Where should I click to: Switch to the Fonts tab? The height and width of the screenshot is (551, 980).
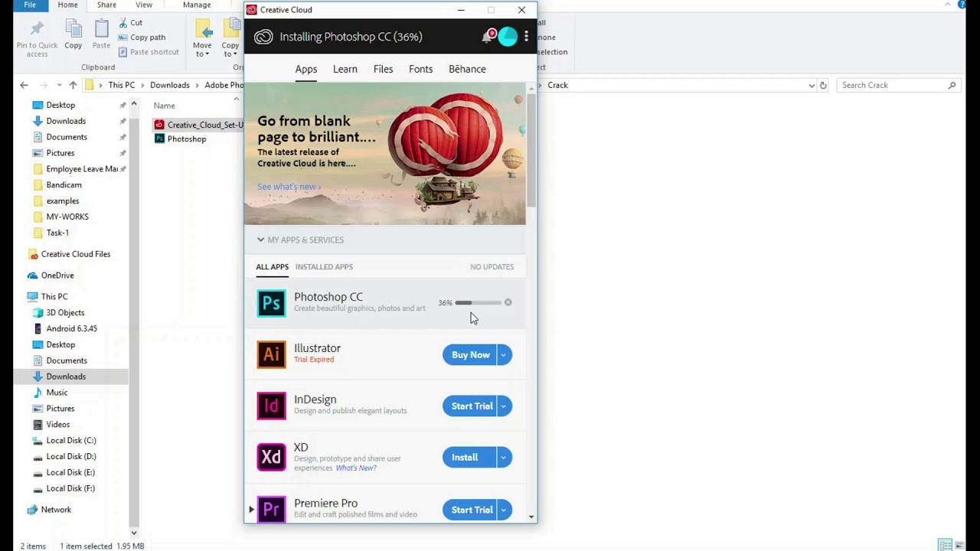click(x=420, y=69)
